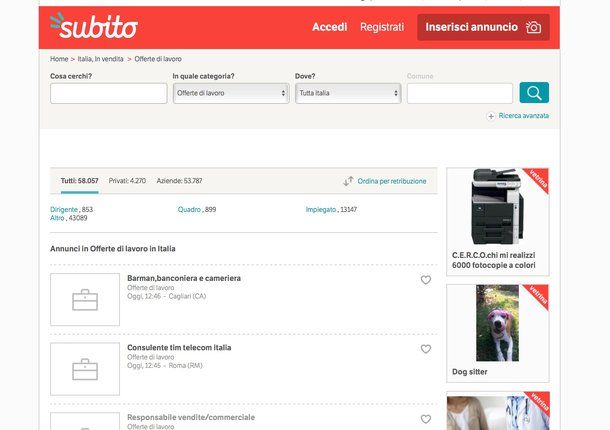Screen dimensions: 610x430
Task: Click Accedi to log in
Action: point(330,27)
